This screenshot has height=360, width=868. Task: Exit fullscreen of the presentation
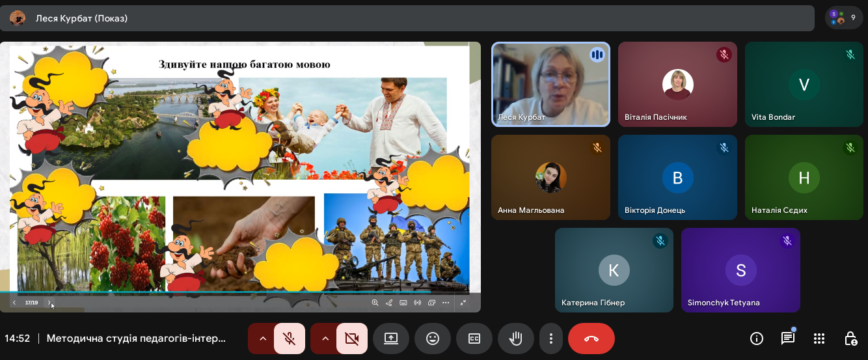click(463, 303)
